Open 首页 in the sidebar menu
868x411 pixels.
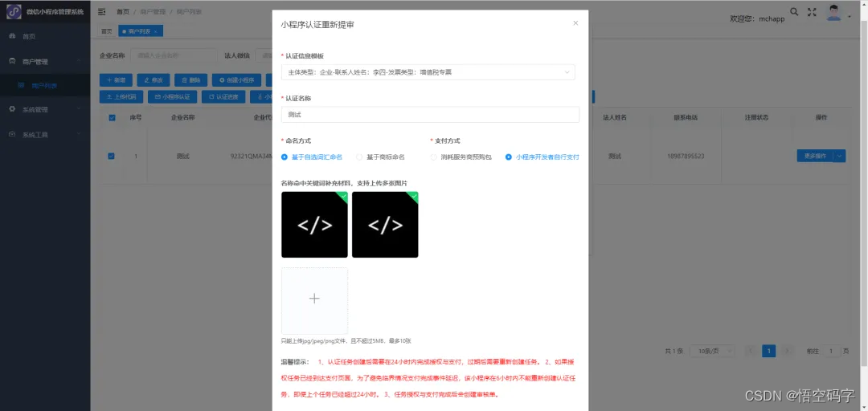pyautogui.click(x=45, y=36)
